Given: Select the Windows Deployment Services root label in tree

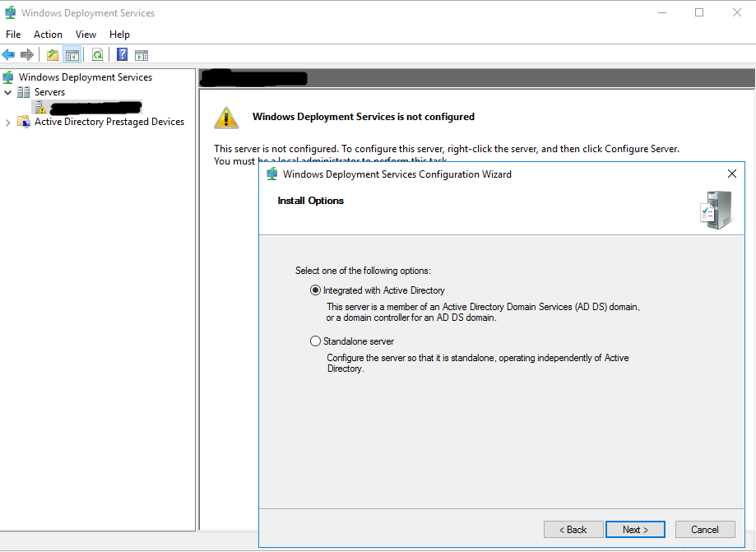Looking at the screenshot, I should (x=86, y=77).
